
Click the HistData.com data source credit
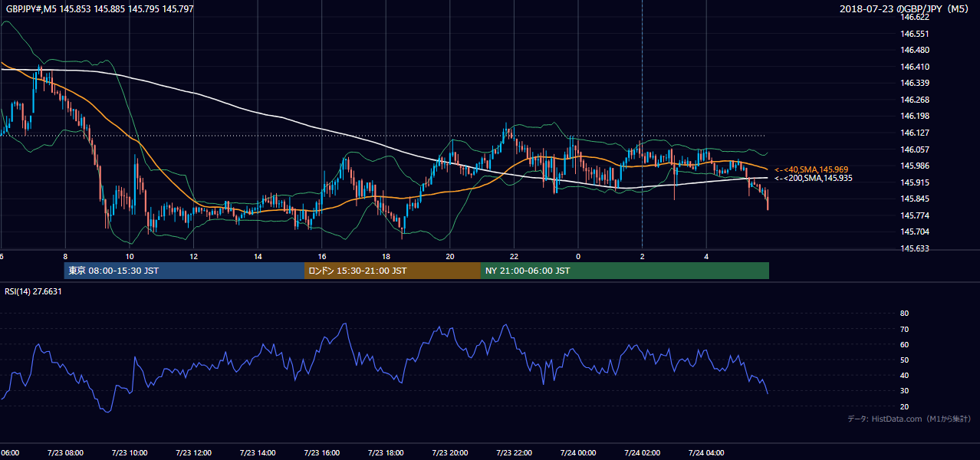pos(909,419)
